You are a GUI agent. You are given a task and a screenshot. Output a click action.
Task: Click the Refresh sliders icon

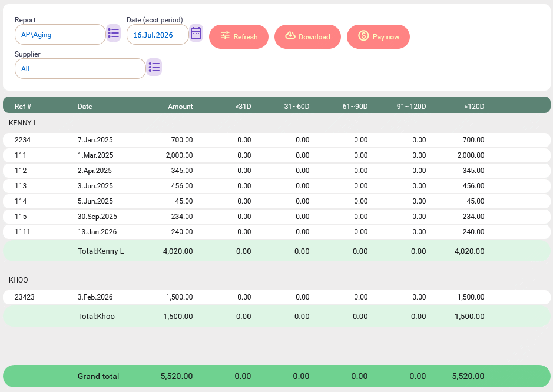225,35
